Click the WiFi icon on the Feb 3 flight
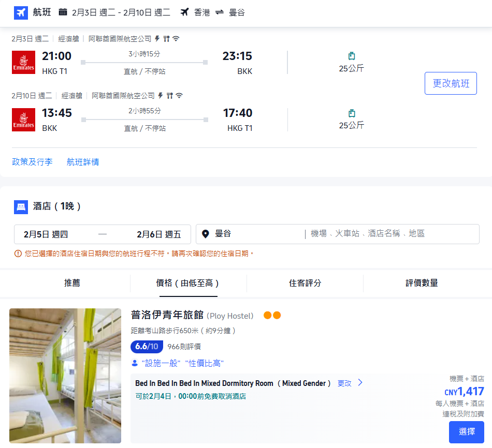This screenshot has height=448, width=492. [x=176, y=38]
